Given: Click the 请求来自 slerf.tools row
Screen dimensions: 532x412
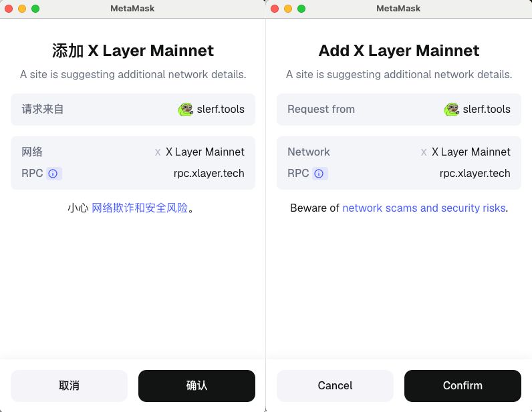Looking at the screenshot, I should pos(133,110).
